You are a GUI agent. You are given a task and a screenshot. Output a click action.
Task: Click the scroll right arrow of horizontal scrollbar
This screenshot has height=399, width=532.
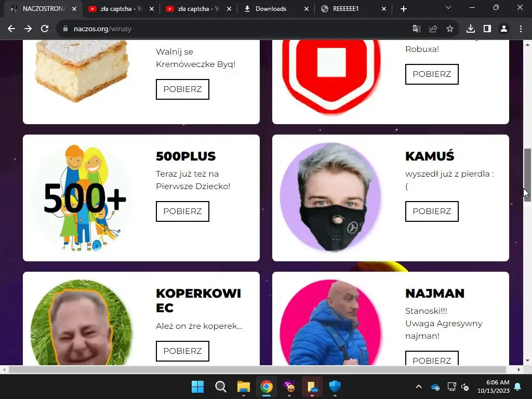click(519, 370)
